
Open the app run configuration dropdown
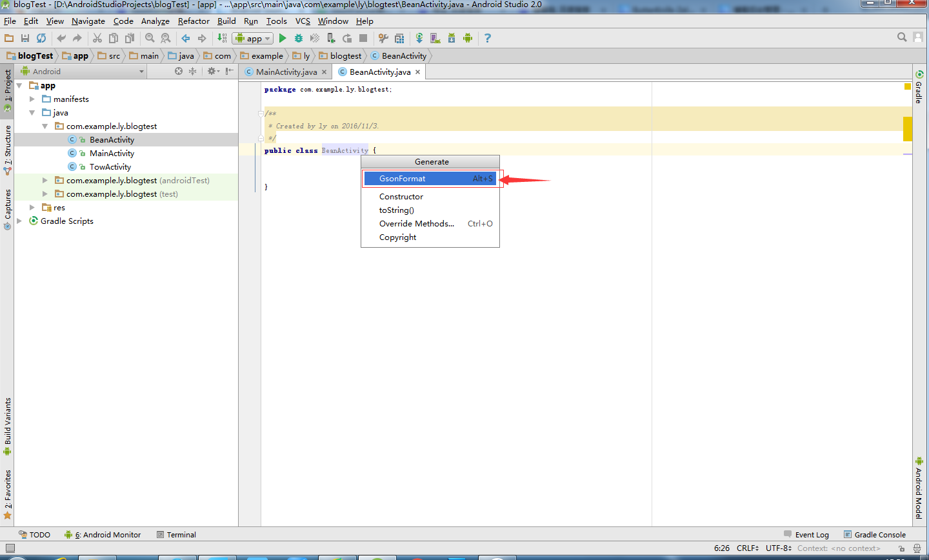(253, 38)
